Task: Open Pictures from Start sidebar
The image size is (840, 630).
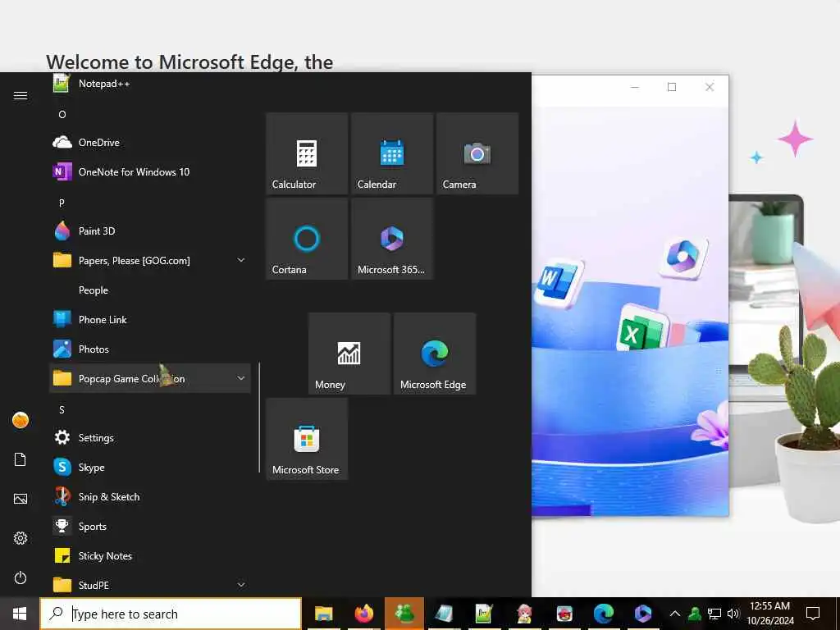Action: 21,499
